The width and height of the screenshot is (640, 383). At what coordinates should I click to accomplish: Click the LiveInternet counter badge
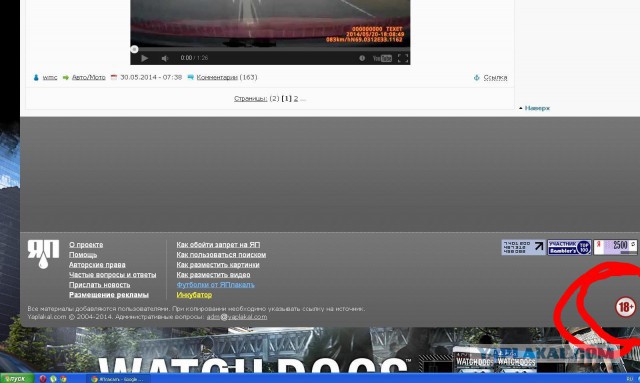pos(523,247)
